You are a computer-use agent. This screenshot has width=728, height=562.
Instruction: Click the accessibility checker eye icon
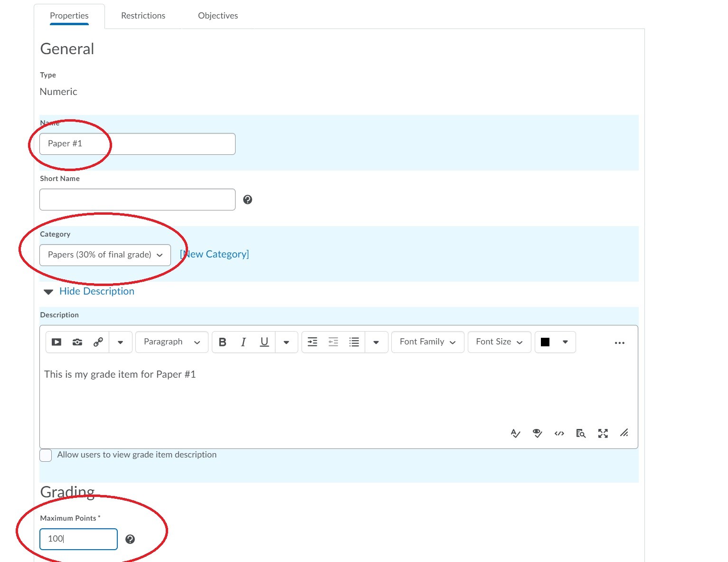pyautogui.click(x=537, y=433)
